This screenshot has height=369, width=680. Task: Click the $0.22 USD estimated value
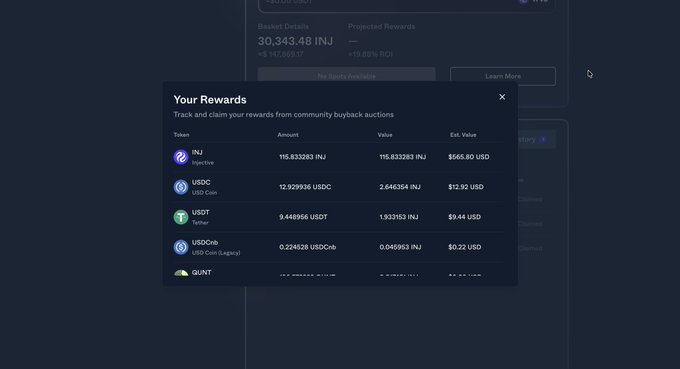pos(464,247)
